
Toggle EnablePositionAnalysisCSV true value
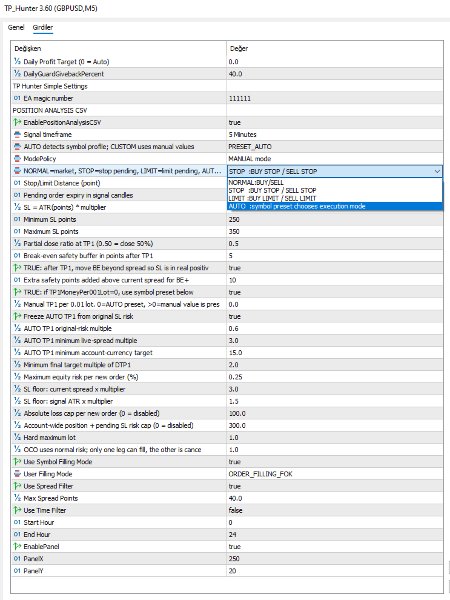(335, 122)
